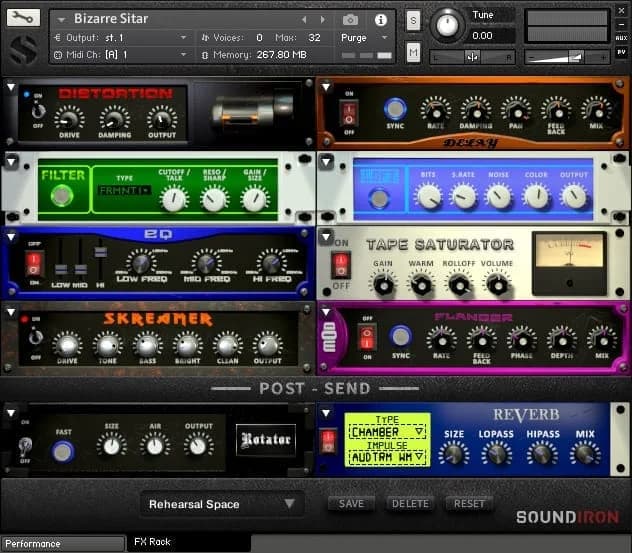The width and height of the screenshot is (632, 553).
Task: Open the Rehearsal Space preset dropdown
Action: 221,504
